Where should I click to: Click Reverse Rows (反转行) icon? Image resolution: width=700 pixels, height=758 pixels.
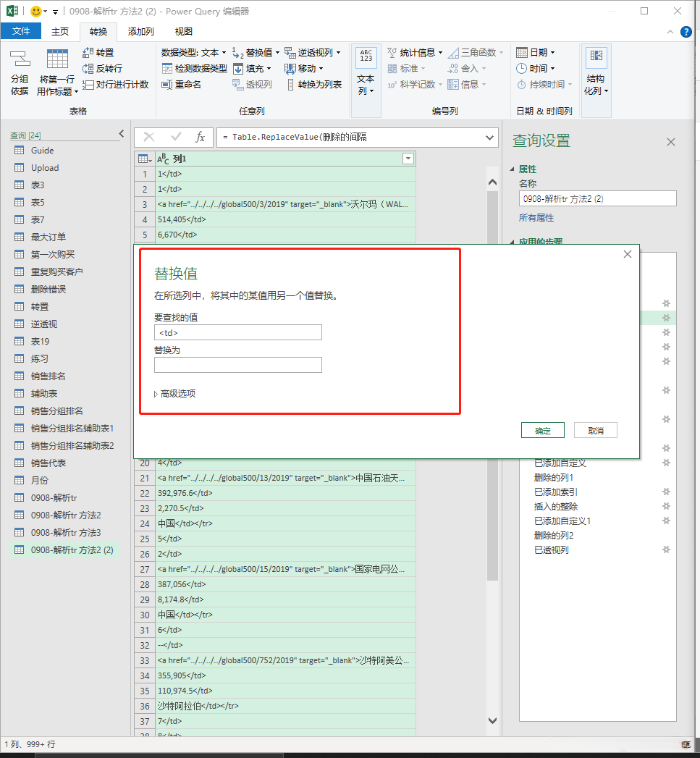coord(88,69)
